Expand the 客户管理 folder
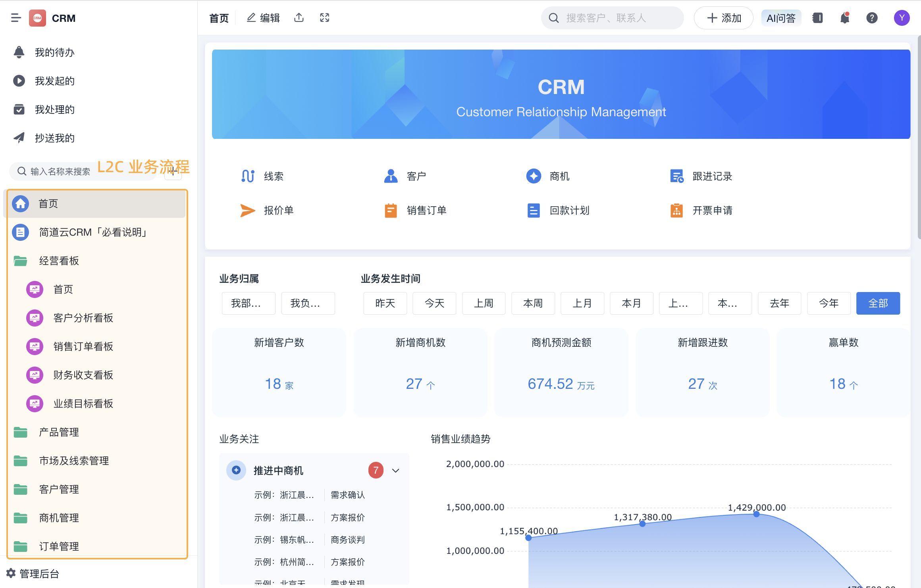Image resolution: width=921 pixels, height=588 pixels. pos(59,489)
